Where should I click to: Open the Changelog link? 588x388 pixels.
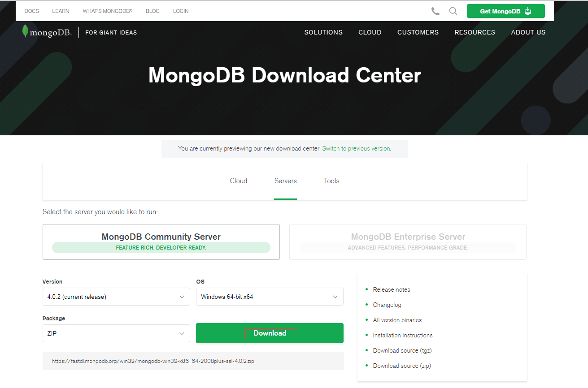[x=387, y=305]
